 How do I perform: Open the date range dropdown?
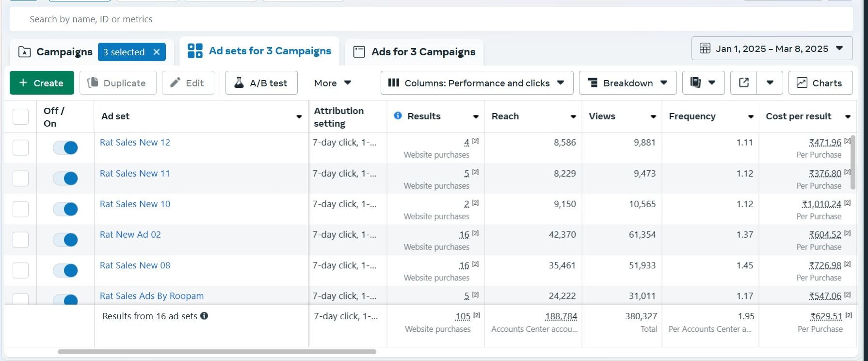pos(772,49)
